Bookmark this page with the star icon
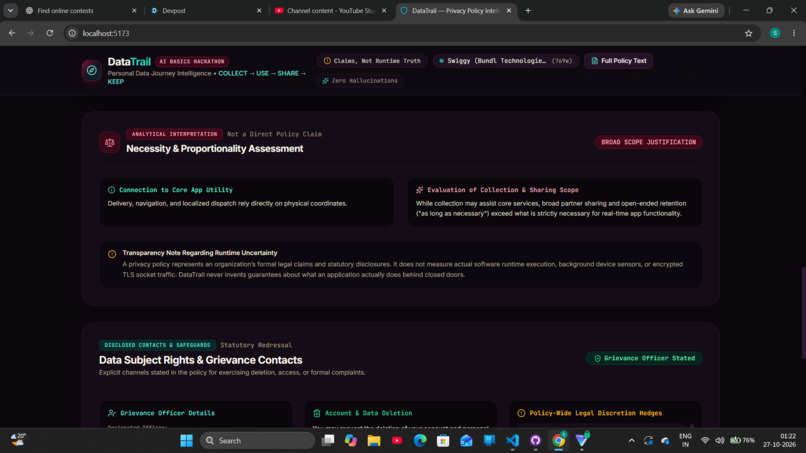The image size is (806, 453). (x=748, y=33)
